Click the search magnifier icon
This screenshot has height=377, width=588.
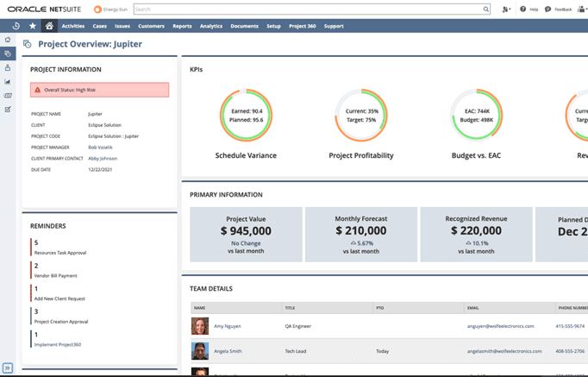tap(486, 9)
